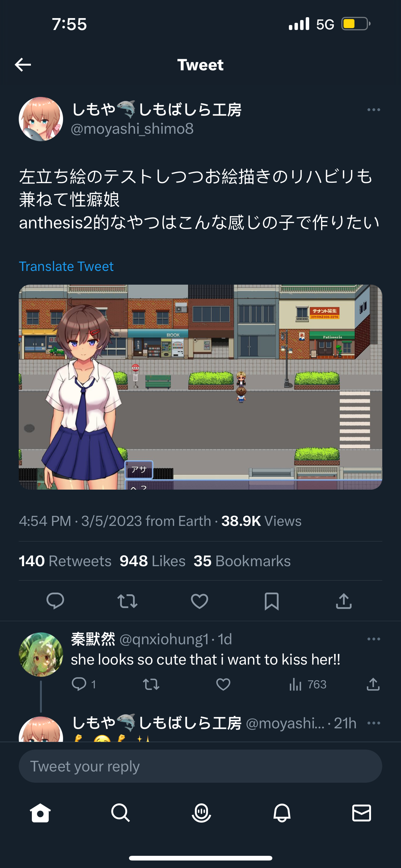Switch to the Notifications bell tab

click(x=282, y=813)
